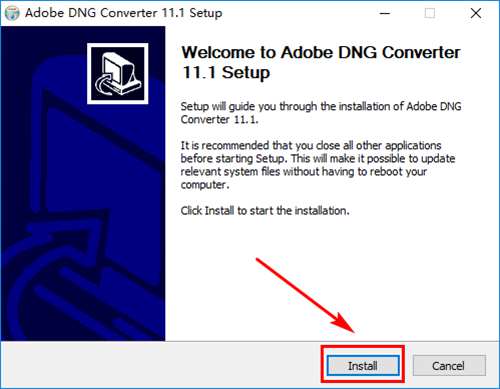The height and width of the screenshot is (389, 500).
Task: Click the Welcome to Adobe DNG Converter heading
Action: [x=321, y=62]
